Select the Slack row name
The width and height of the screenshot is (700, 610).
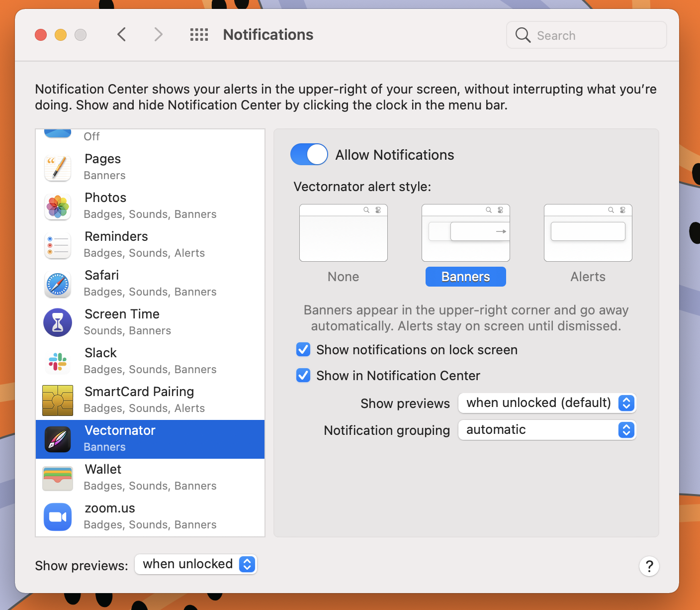click(101, 353)
